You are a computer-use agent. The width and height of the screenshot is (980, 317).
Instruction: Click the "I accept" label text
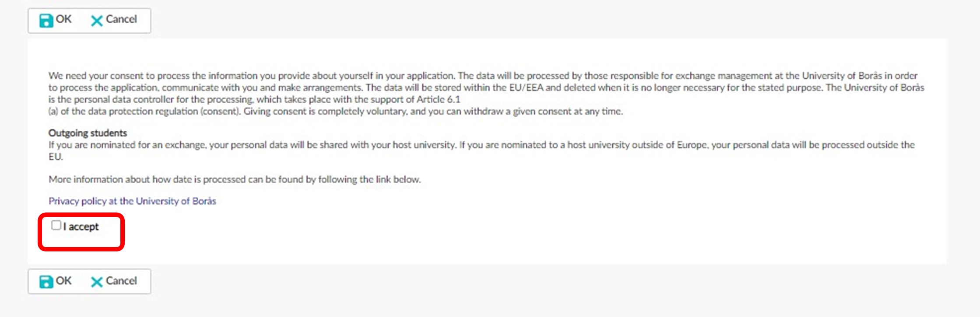point(81,227)
